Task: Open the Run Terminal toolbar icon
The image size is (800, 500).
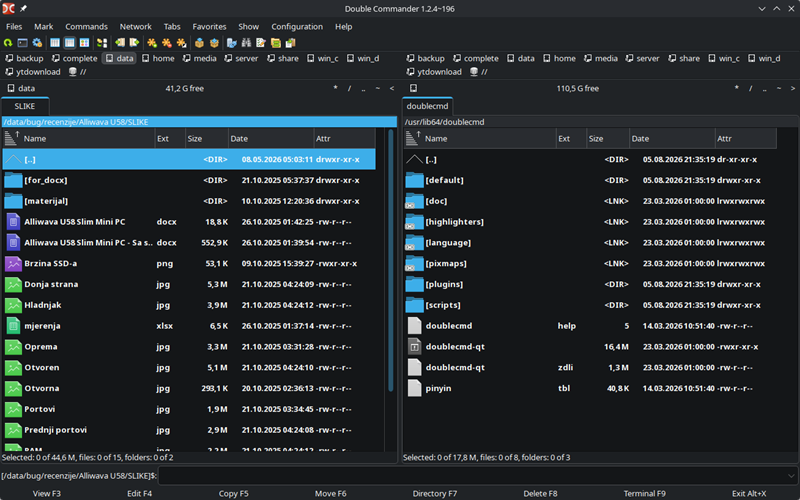Action: pyautogui.click(x=22, y=43)
